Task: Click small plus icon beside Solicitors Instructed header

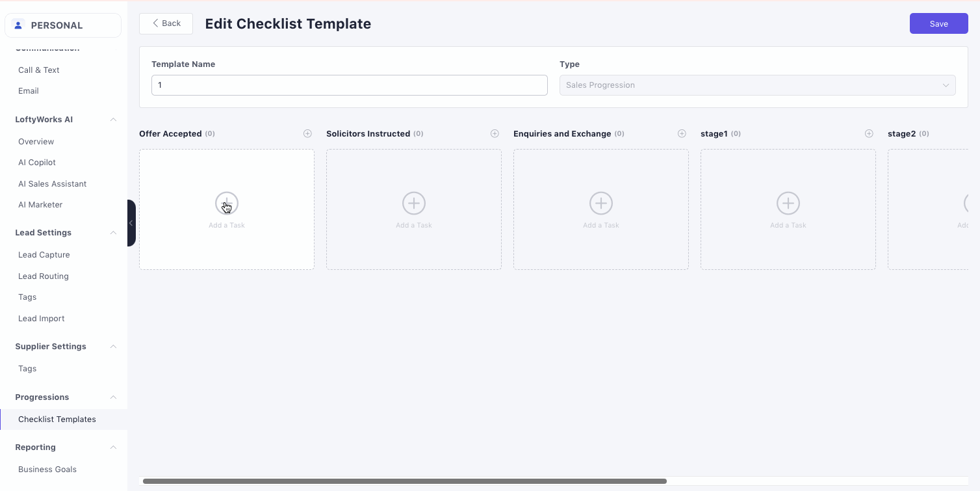Action: [x=495, y=134]
